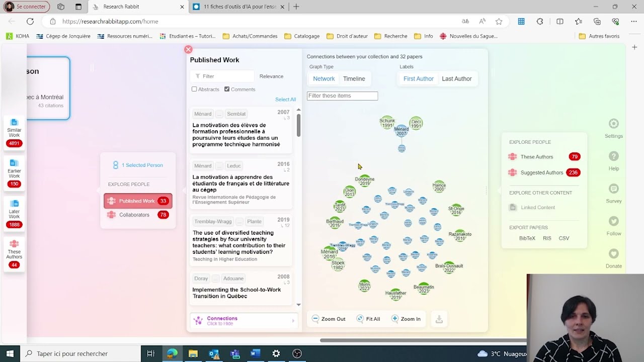Viewport: 644px width, 362px height.
Task: Open These Authors in Explore People
Action: coord(544,157)
